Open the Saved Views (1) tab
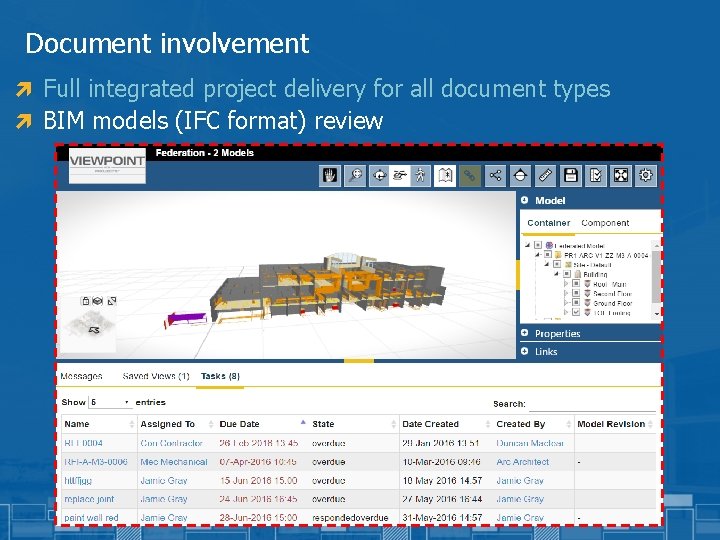This screenshot has width=720, height=540. 156,376
